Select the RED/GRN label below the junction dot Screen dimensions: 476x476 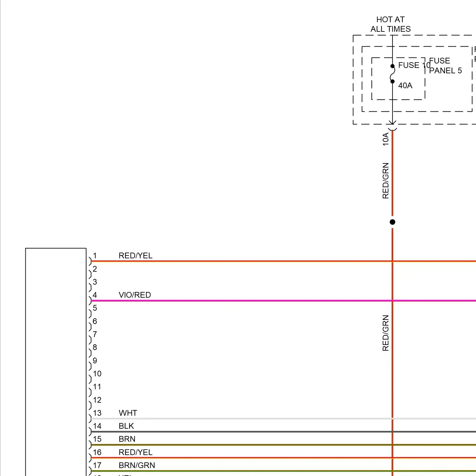pyautogui.click(x=386, y=333)
